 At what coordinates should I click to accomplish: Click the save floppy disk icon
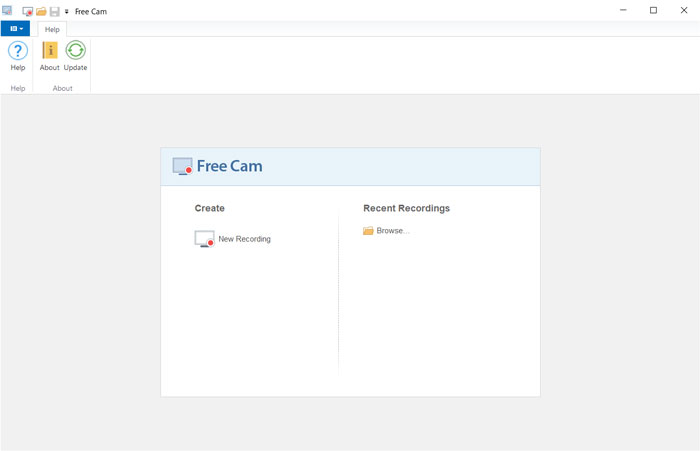[55, 11]
